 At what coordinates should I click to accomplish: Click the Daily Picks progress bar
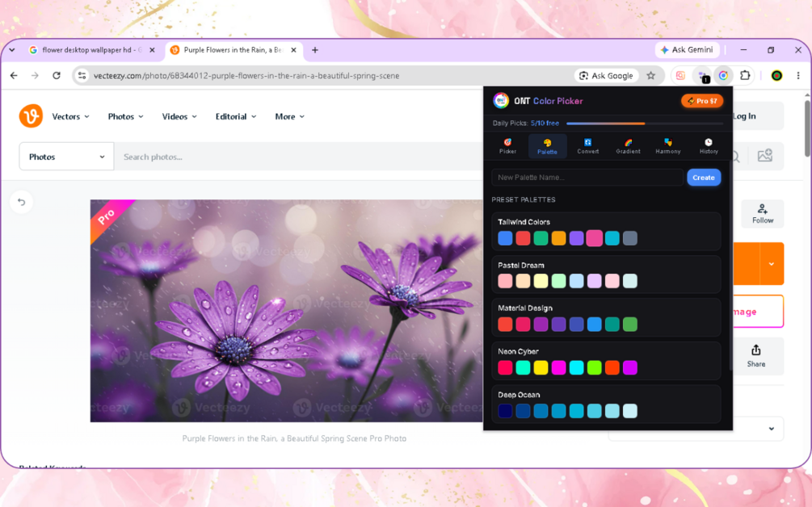[x=644, y=124]
